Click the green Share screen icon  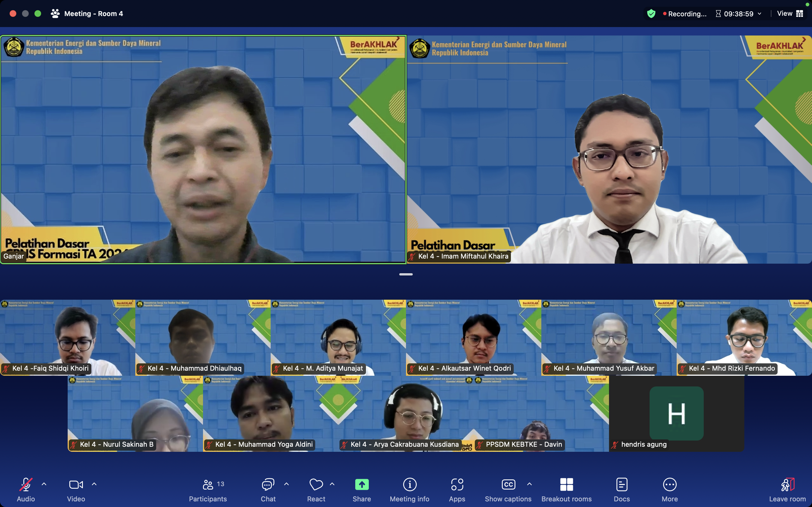point(362,484)
